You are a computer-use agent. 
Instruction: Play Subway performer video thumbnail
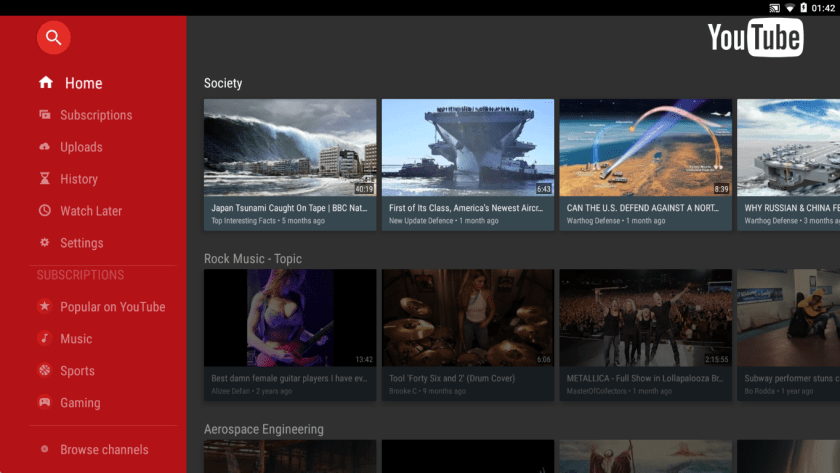pyautogui.click(x=789, y=318)
